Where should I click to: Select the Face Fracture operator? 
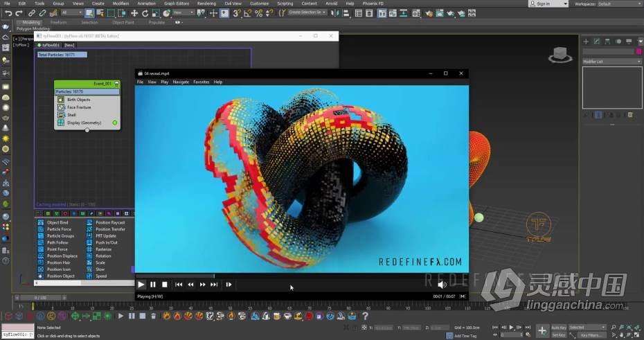tap(79, 107)
